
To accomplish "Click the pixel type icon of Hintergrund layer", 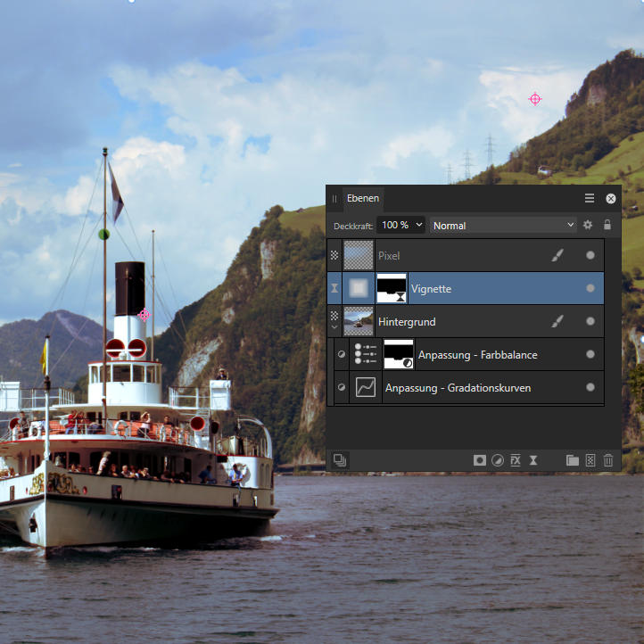I will click(334, 316).
